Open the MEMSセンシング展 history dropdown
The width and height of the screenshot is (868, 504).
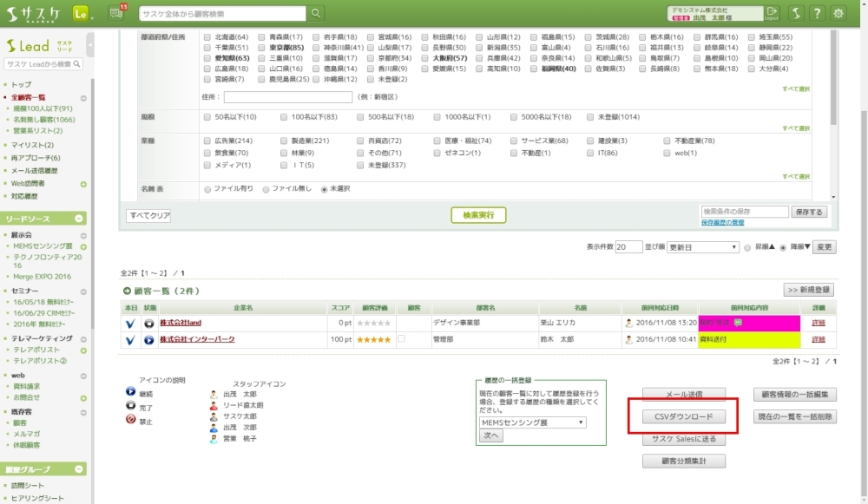coord(533,422)
